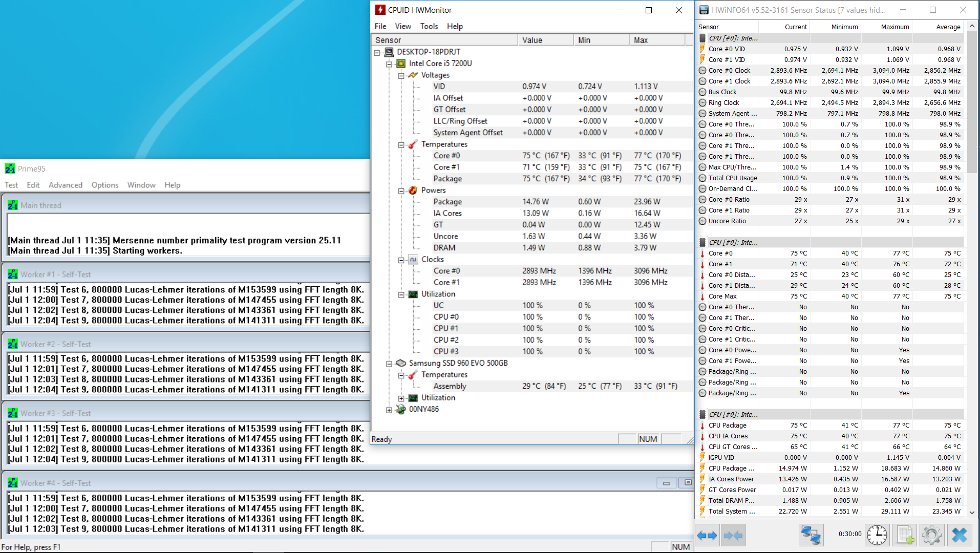Click the Powers flame icon in HWMonitor
This screenshot has width=980, height=553.
pyautogui.click(x=413, y=190)
